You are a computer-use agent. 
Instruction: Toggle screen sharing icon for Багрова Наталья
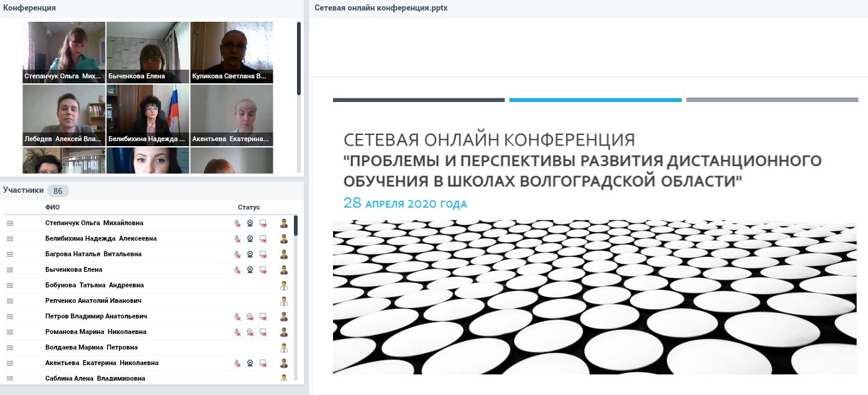(263, 254)
